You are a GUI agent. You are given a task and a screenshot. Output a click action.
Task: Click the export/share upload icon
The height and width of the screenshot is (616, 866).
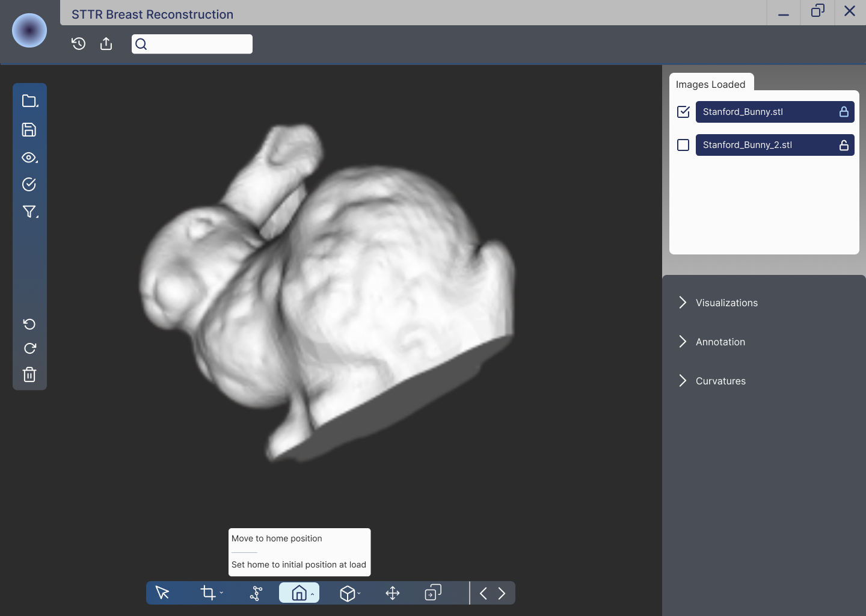[x=106, y=43]
